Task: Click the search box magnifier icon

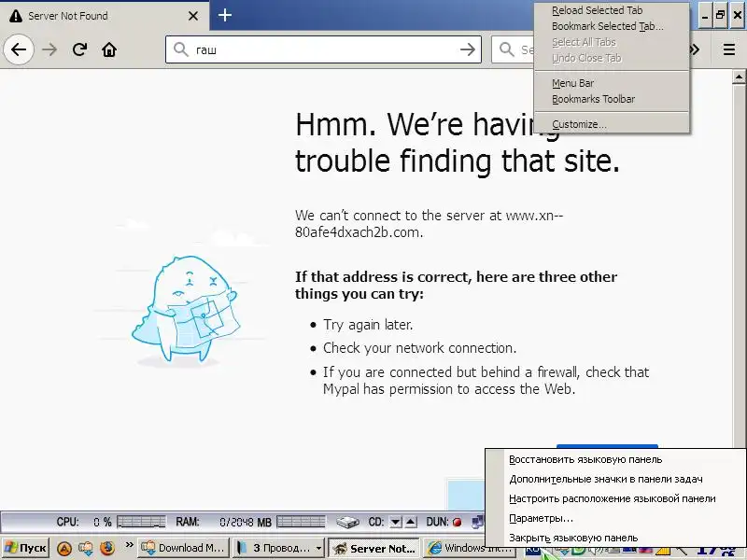Action: [506, 49]
